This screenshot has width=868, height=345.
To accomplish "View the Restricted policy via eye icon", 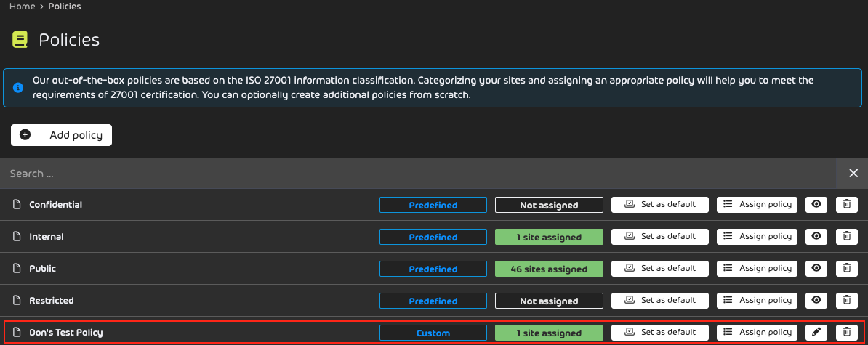I will coord(816,301).
